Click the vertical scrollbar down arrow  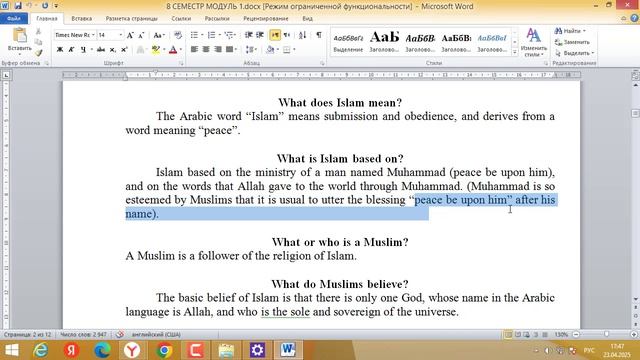[636, 299]
